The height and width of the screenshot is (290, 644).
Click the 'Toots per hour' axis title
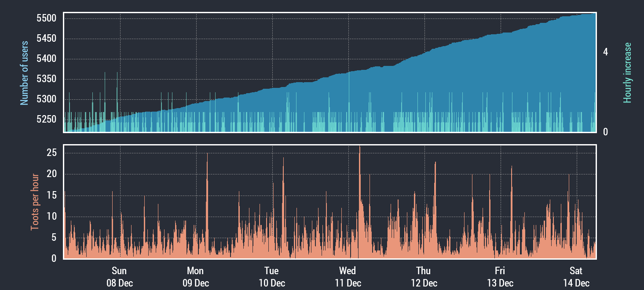tap(35, 202)
